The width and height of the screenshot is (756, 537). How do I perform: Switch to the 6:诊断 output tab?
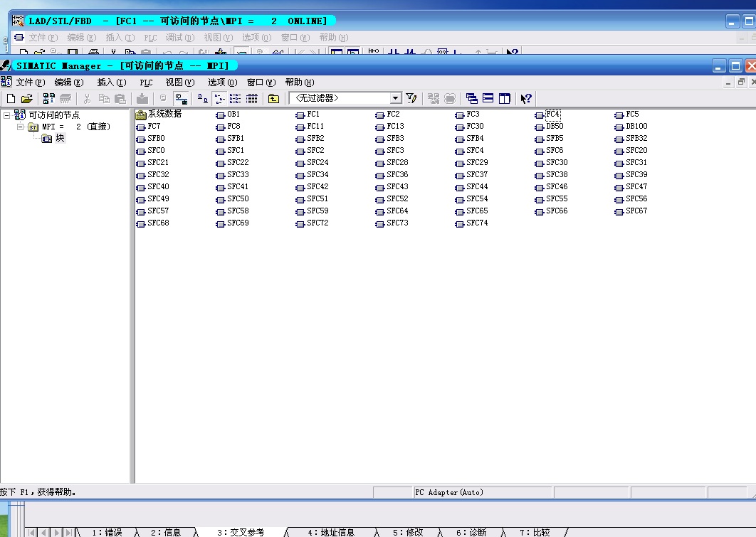coord(471,532)
